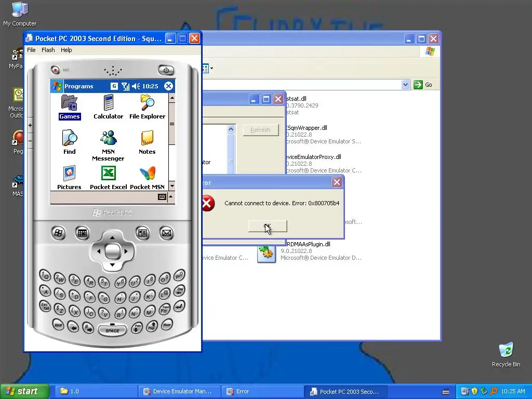The width and height of the screenshot is (532, 399).
Task: Launch Calculator on the Pocket PC screen
Action: (x=108, y=107)
